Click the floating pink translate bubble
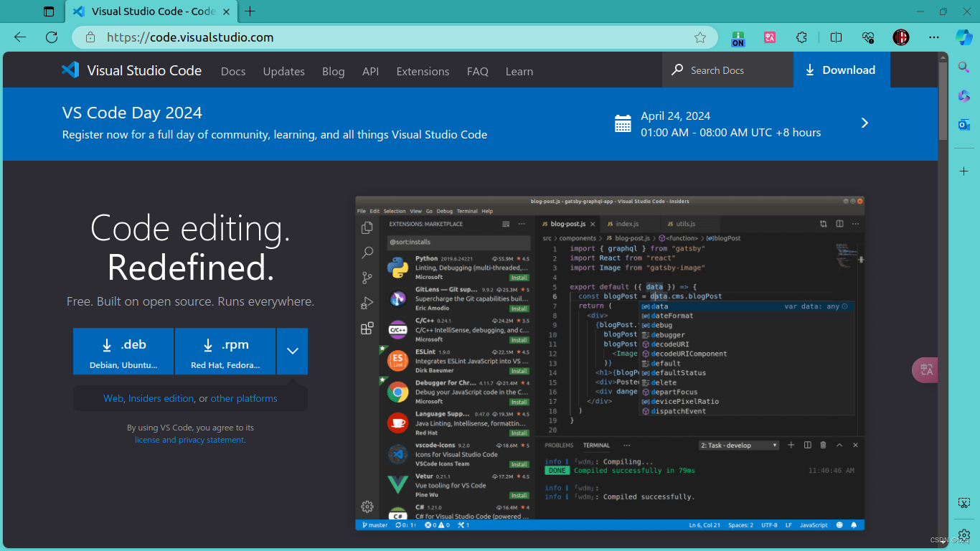 pos(925,369)
